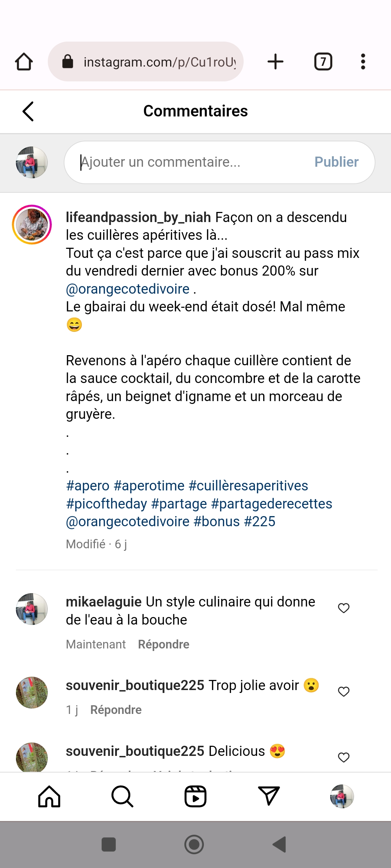Go to Instagram home feed

pos(49,796)
